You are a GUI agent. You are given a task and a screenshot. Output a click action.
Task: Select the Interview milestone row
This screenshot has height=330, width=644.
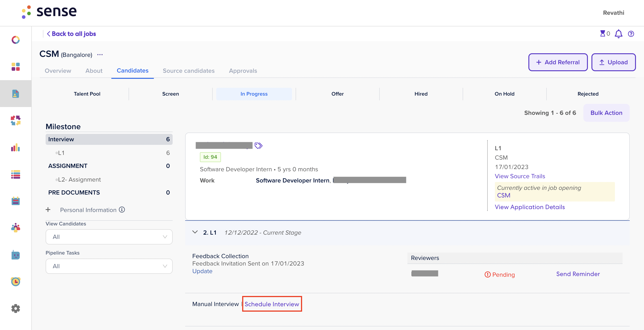(x=109, y=139)
